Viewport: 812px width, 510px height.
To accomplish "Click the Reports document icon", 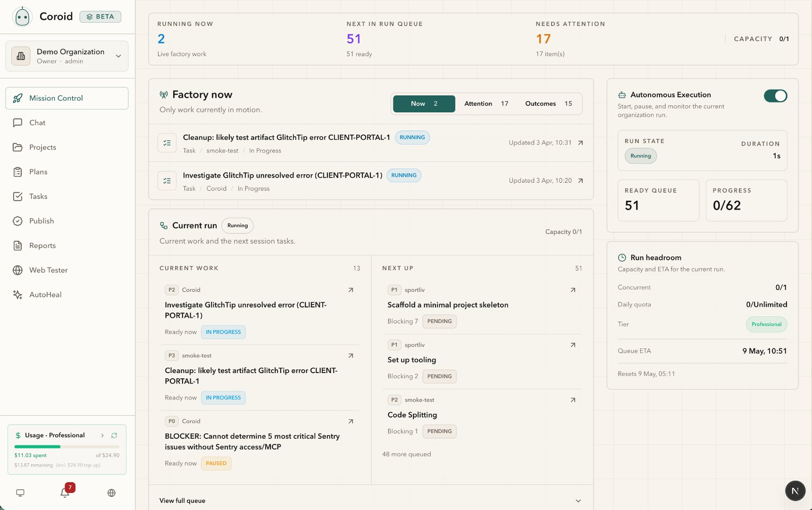I will tap(17, 246).
